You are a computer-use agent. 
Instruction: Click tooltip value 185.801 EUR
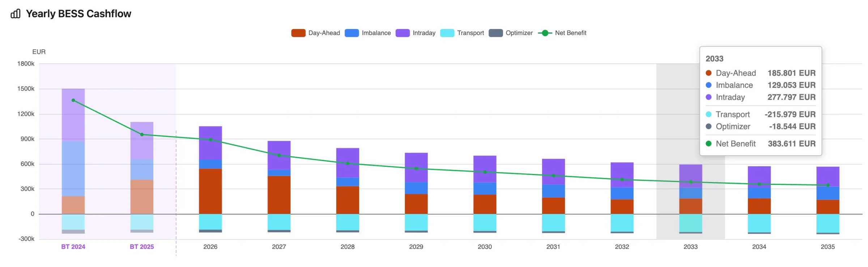tap(792, 73)
